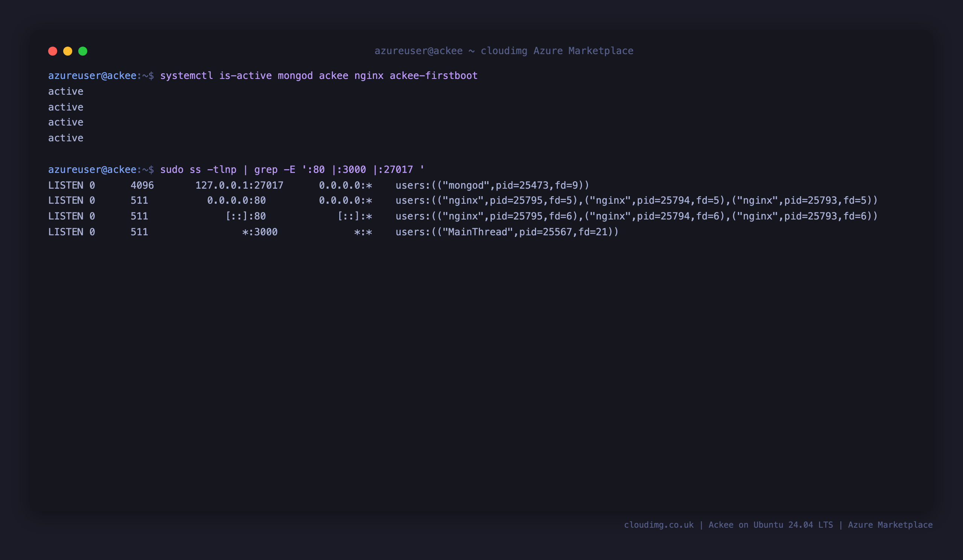This screenshot has height=560, width=963.
Task: Click the mongod users entry 'pid=25473'
Action: pos(522,185)
